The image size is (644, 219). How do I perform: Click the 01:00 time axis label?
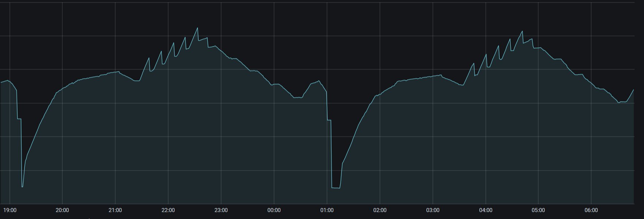click(x=327, y=210)
